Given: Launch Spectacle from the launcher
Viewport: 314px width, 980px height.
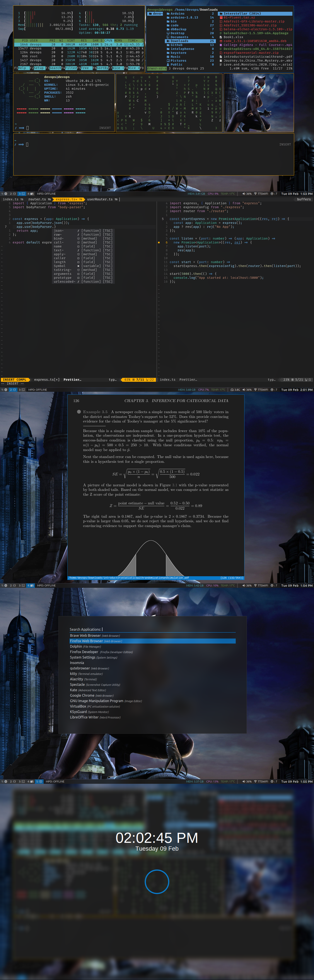Looking at the screenshot, I should click(x=152, y=684).
